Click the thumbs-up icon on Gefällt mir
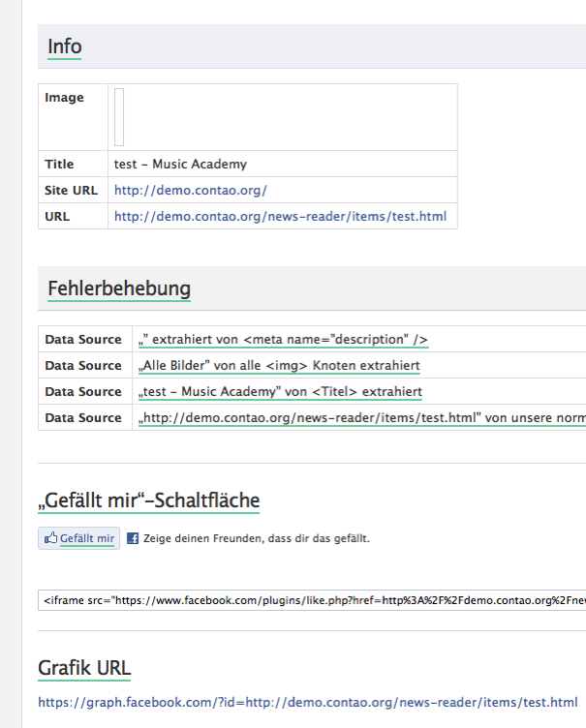 click(x=50, y=537)
